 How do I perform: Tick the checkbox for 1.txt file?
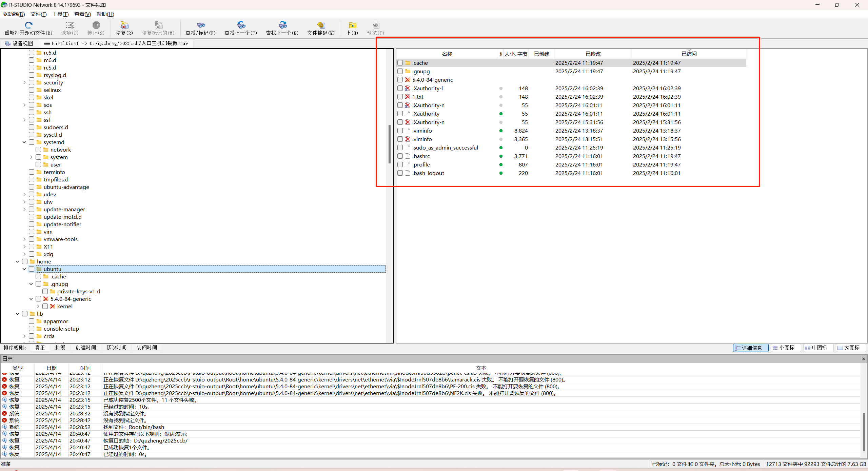coord(400,97)
